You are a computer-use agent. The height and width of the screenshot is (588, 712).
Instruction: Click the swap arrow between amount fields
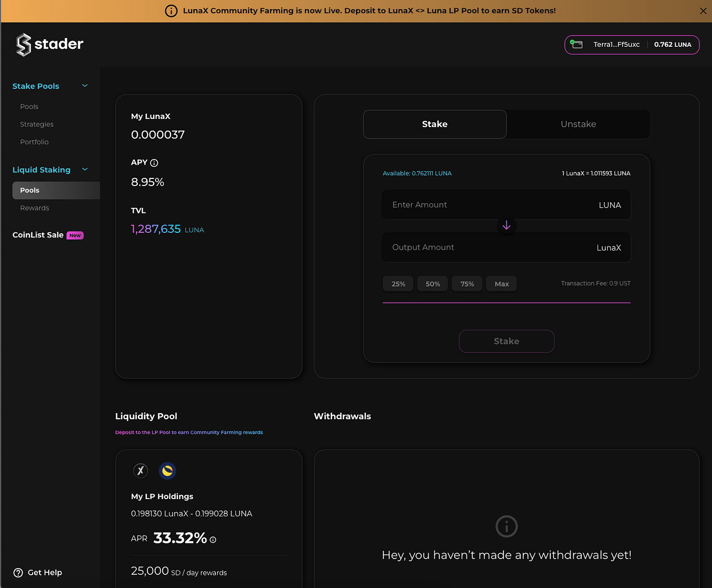507,226
